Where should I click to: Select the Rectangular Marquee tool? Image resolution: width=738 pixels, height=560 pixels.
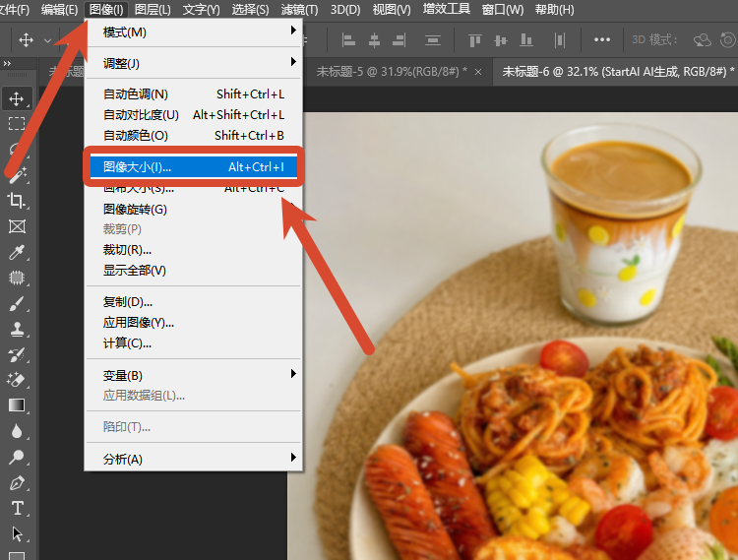click(17, 124)
